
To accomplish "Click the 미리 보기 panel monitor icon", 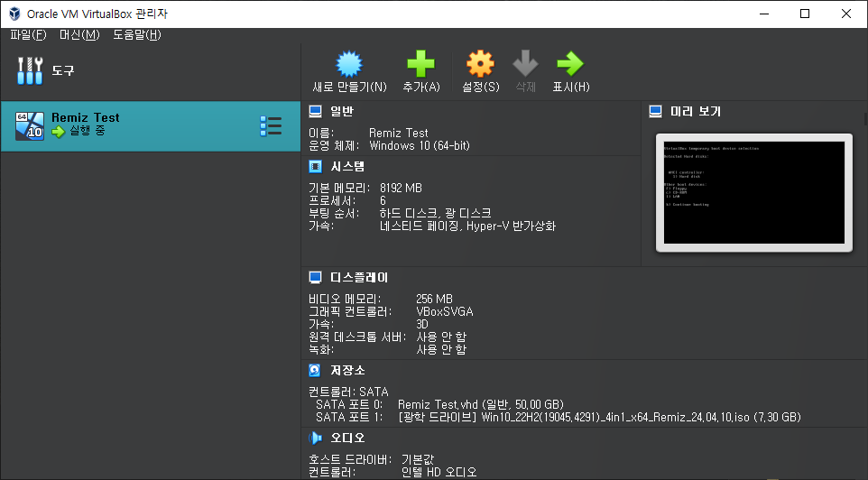I will tap(655, 111).
